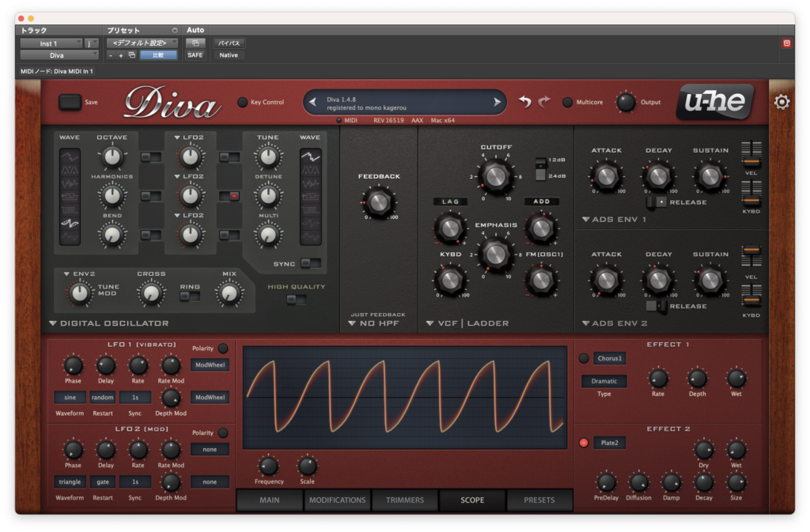Viewport: 810px width, 532px height.
Task: Click the Save button
Action: click(70, 102)
